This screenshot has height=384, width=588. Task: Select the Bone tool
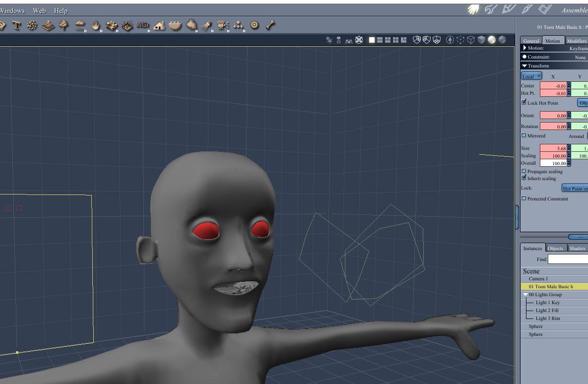pos(270,25)
